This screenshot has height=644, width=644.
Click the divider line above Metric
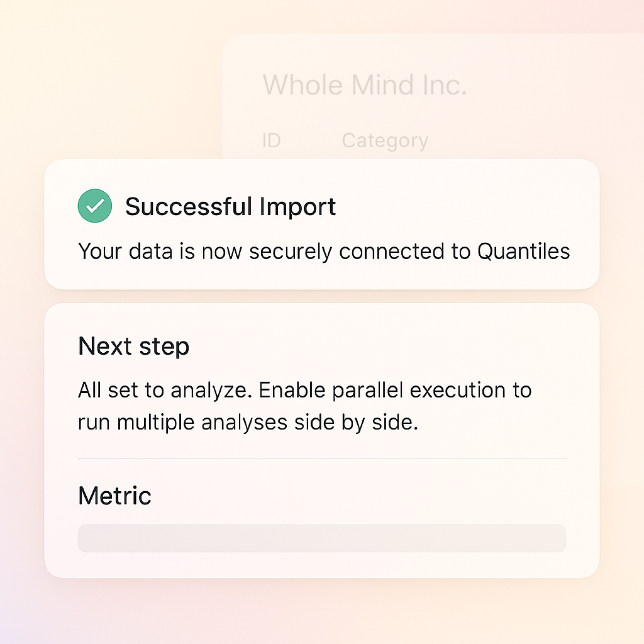click(322, 458)
